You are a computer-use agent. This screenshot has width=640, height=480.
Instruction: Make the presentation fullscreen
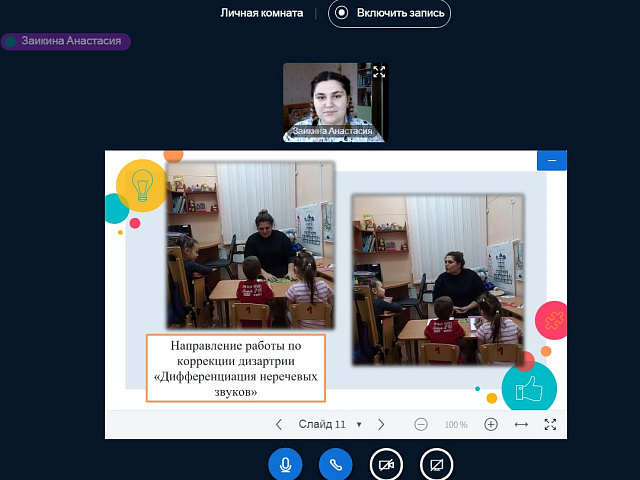tap(550, 424)
